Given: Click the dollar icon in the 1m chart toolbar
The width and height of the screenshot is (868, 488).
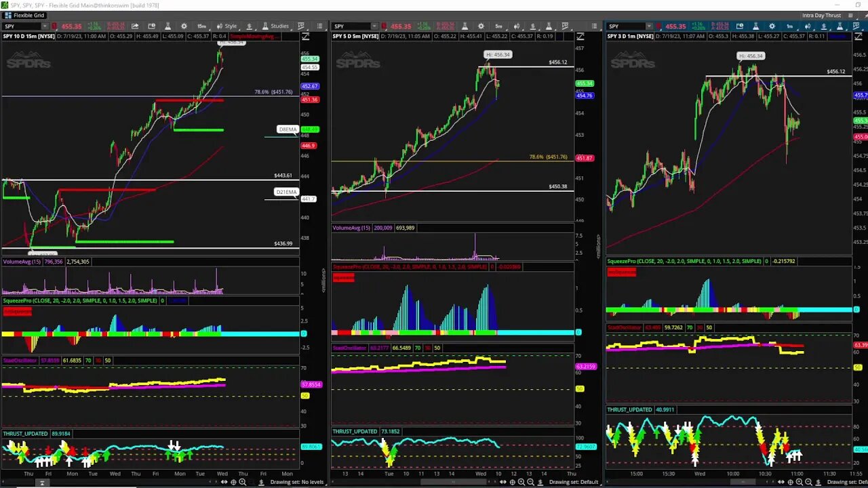Looking at the screenshot, I should [x=824, y=26].
